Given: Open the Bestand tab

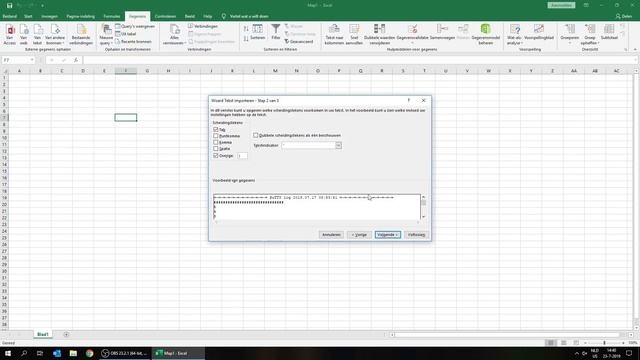Looking at the screenshot, I should tap(9, 16).
